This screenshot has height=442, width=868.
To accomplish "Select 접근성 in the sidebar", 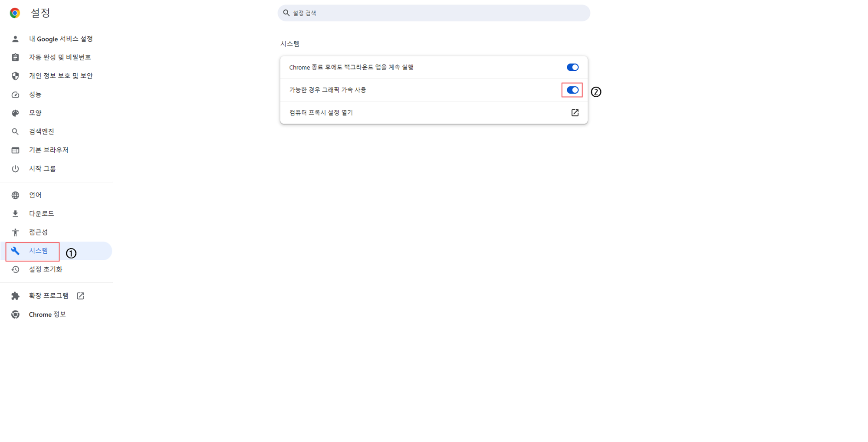I will click(38, 232).
